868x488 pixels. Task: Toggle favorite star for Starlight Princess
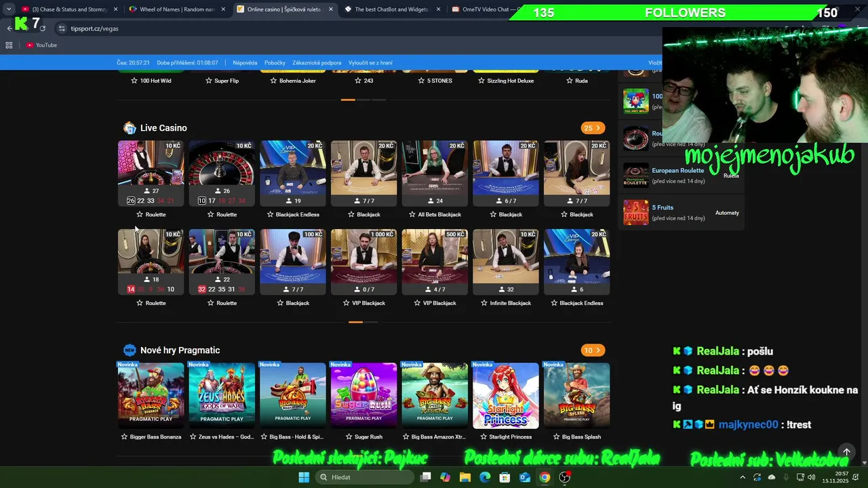(x=483, y=437)
